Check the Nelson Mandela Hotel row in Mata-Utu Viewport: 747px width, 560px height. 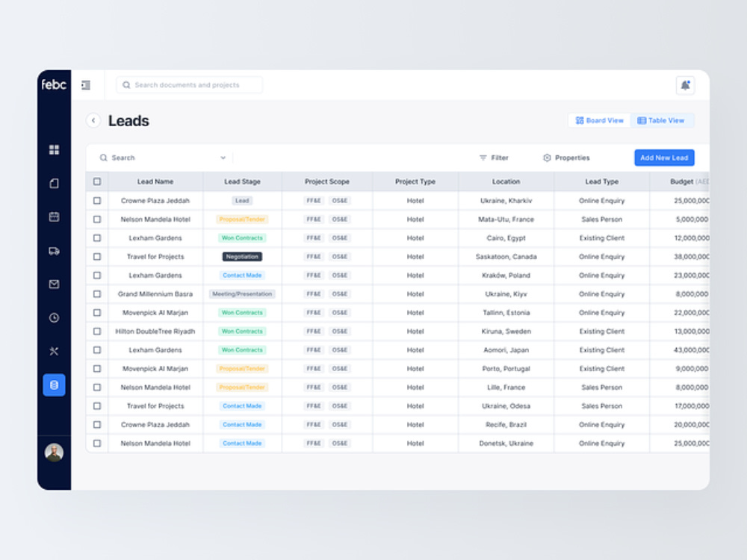(x=97, y=219)
